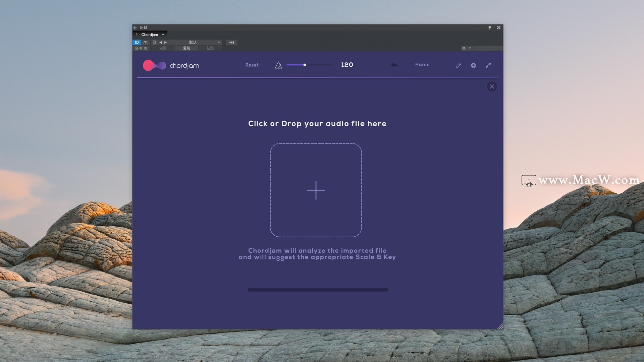644x362 pixels.
Task: Click the 对照 compare button
Action: click(x=163, y=48)
